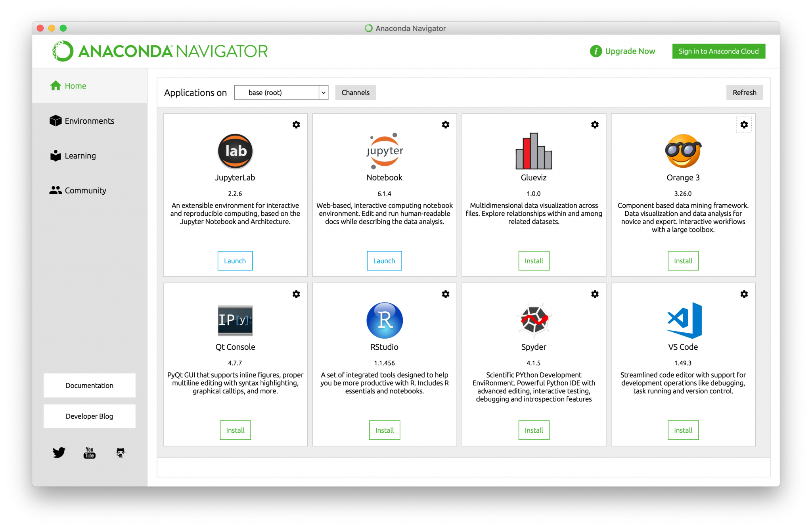Click the Upgrade Now link
This screenshot has width=812, height=529.
tap(630, 51)
